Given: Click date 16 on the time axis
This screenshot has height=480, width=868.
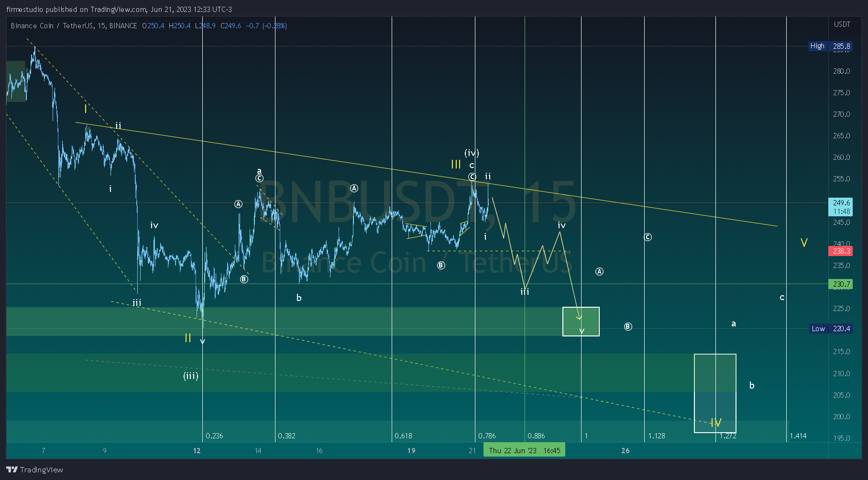Looking at the screenshot, I should 319,451.
